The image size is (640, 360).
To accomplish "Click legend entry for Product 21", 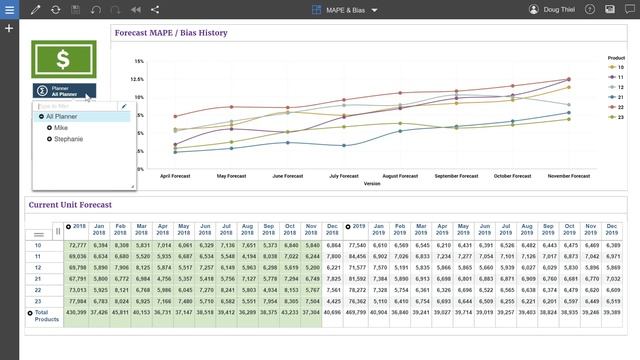I will pos(616,97).
